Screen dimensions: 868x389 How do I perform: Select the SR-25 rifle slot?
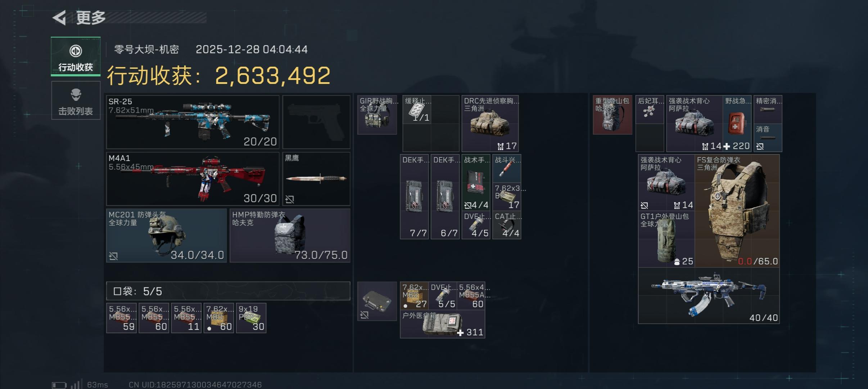193,122
